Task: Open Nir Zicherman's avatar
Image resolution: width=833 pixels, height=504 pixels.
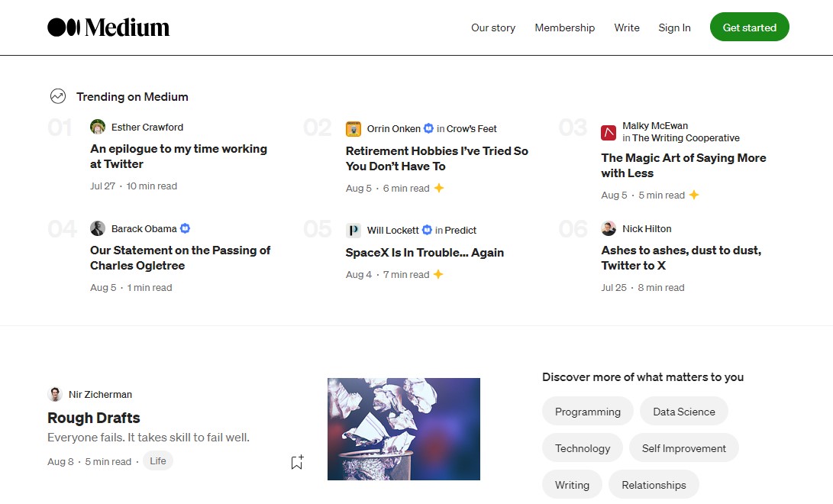Action: 55,394
